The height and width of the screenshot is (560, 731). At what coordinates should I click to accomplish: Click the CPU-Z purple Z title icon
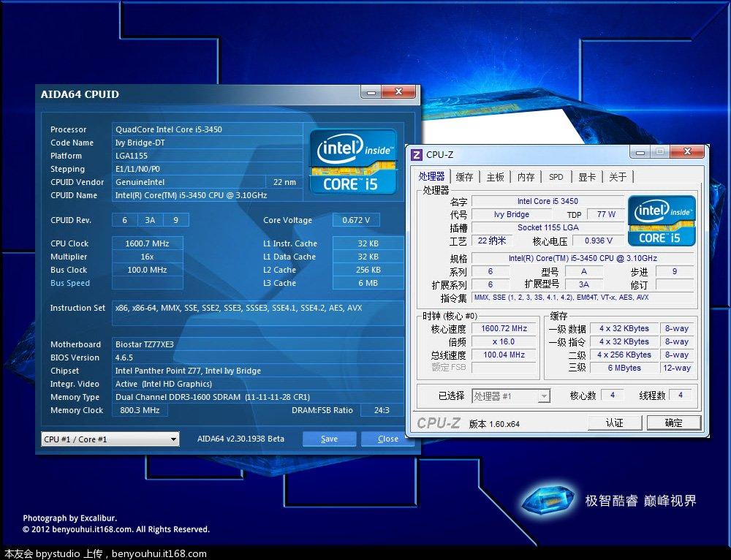(x=417, y=155)
